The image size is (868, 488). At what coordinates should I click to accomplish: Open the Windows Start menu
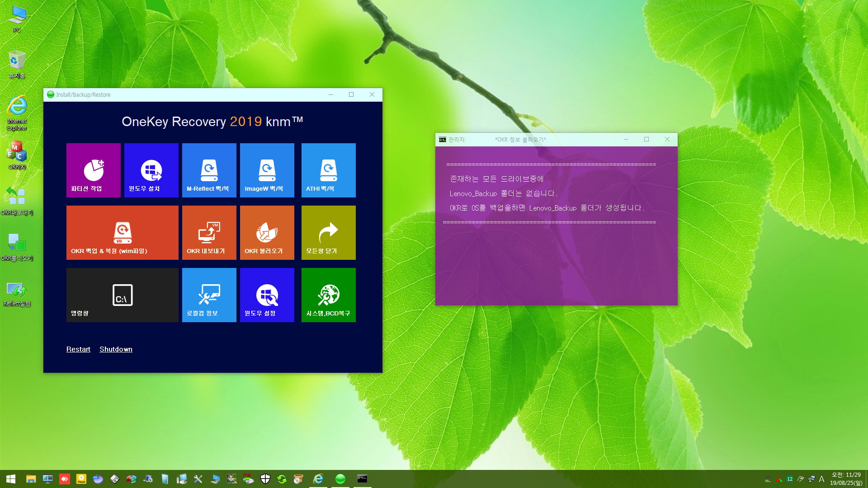click(x=11, y=479)
